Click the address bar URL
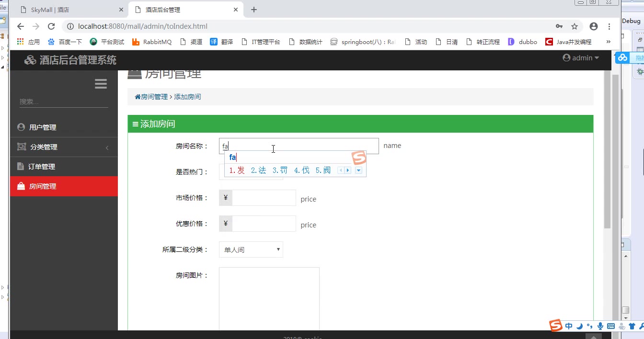This screenshot has width=644, height=339. (143, 26)
